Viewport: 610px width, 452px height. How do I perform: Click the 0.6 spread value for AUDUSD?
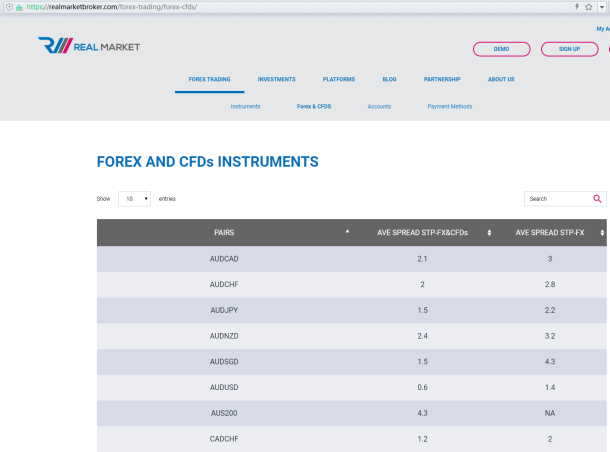(x=422, y=387)
